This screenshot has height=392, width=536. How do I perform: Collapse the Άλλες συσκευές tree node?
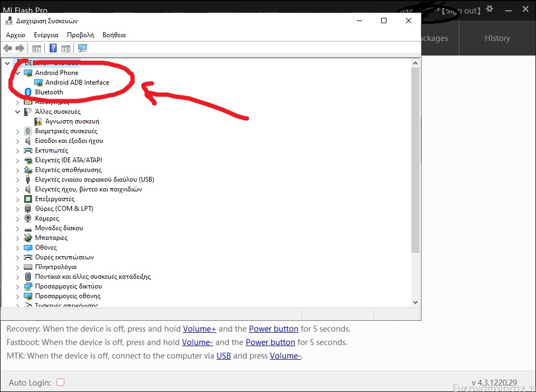point(18,112)
